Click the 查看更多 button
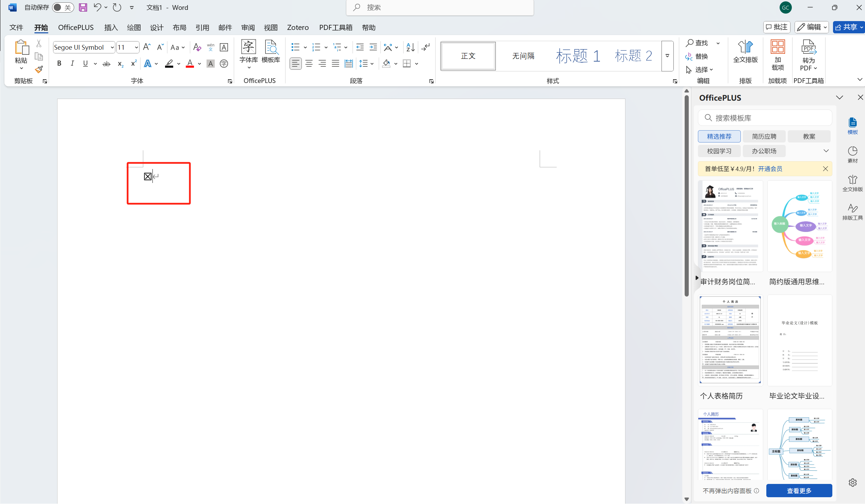865x504 pixels. pos(799,491)
